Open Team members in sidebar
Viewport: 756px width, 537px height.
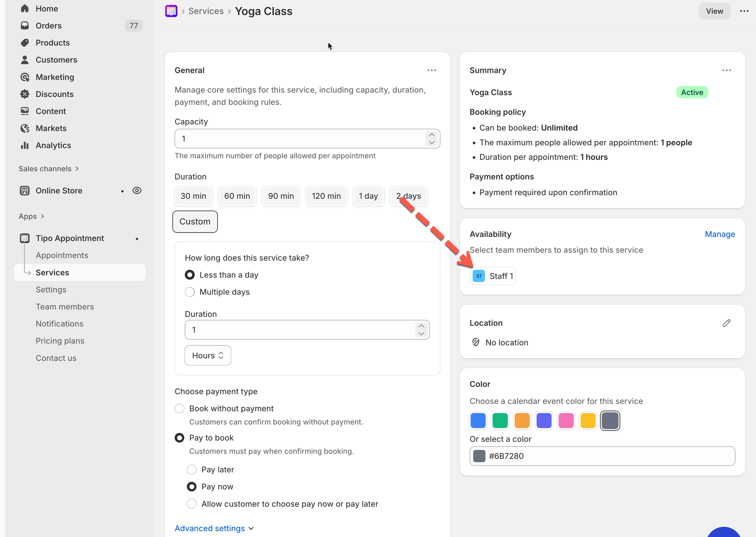tap(65, 306)
